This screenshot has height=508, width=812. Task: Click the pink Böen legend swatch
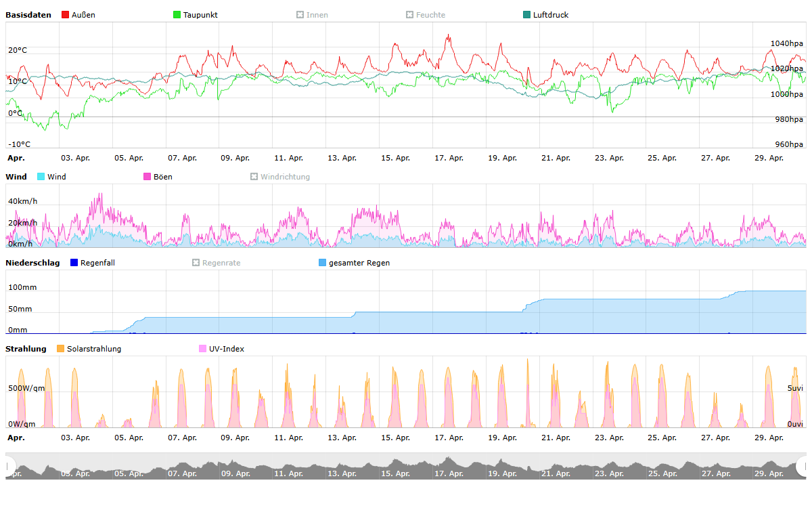[148, 177]
